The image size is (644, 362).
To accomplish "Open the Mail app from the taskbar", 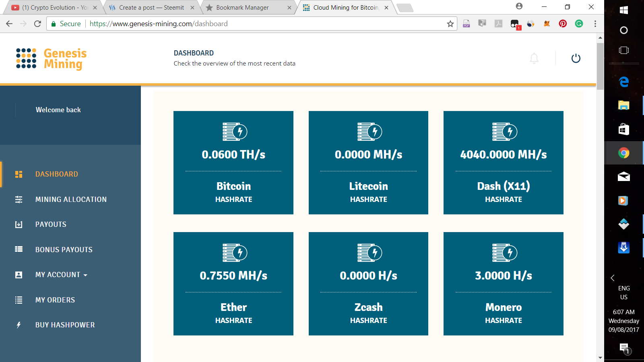I will 624,177.
